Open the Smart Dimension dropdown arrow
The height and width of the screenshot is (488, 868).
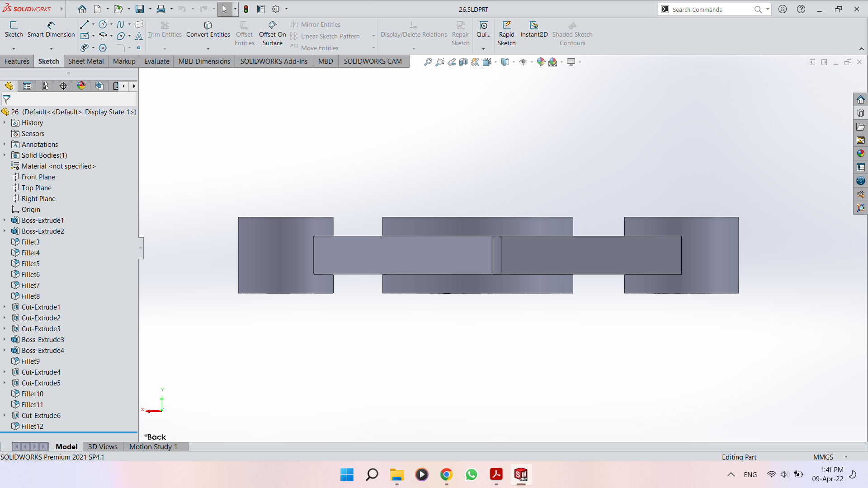click(51, 48)
